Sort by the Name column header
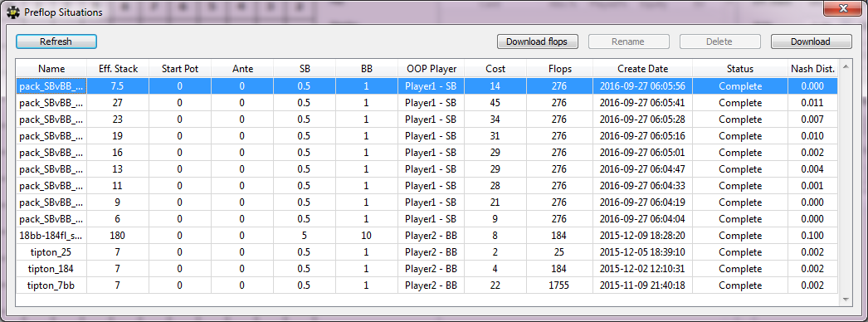868x322 pixels. (51, 69)
